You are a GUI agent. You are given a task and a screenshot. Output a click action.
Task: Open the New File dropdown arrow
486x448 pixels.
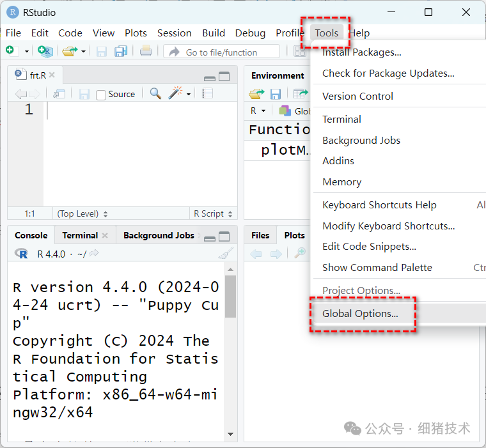(x=27, y=51)
